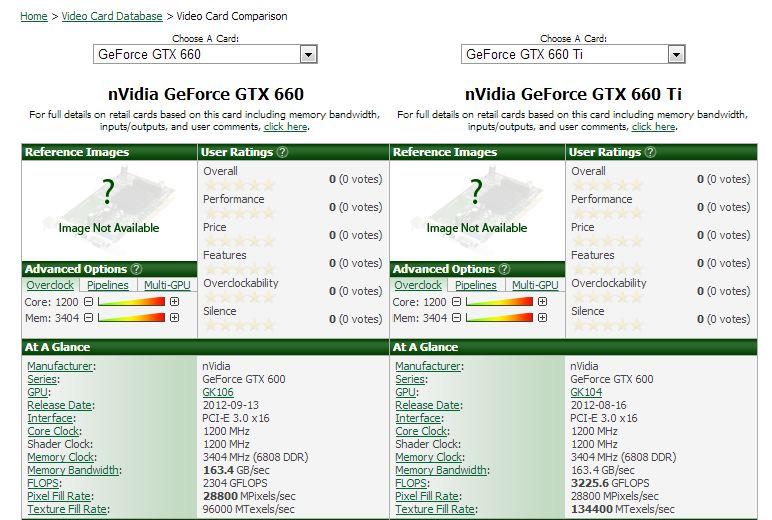Open GK104 GPU link
The image size is (772, 520).
pyautogui.click(x=586, y=392)
